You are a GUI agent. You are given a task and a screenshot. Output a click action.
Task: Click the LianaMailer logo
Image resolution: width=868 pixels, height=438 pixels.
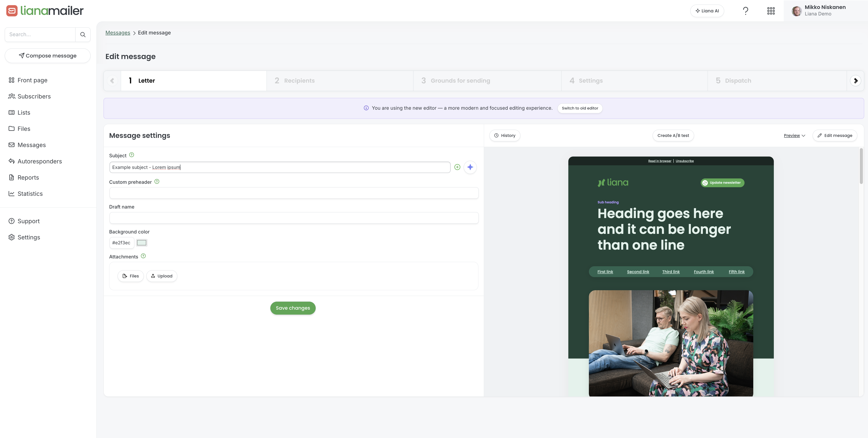coord(45,11)
